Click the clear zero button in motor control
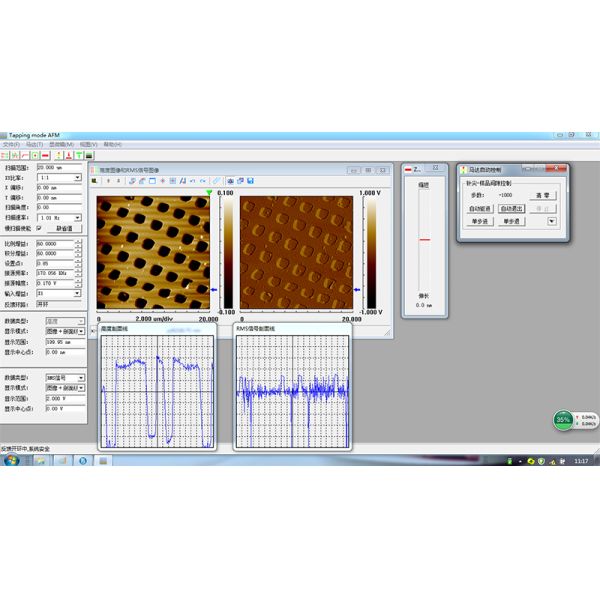 541,195
